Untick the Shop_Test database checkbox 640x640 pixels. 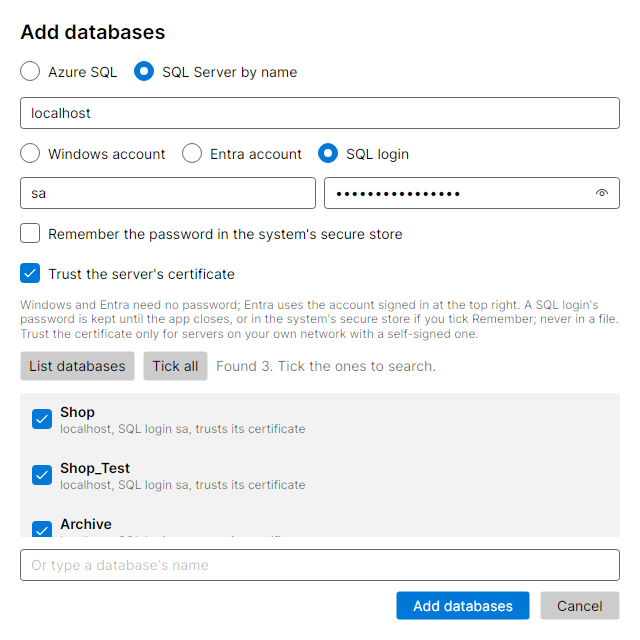coord(42,475)
